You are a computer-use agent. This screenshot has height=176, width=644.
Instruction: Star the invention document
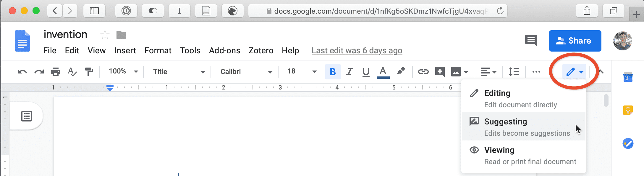(x=105, y=35)
